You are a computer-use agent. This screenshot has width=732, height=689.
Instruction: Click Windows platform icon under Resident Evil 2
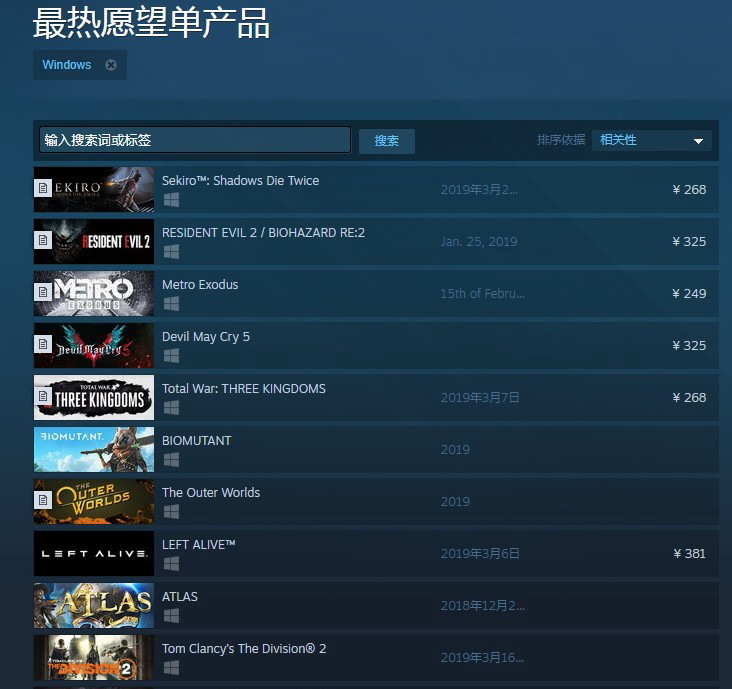click(x=171, y=252)
